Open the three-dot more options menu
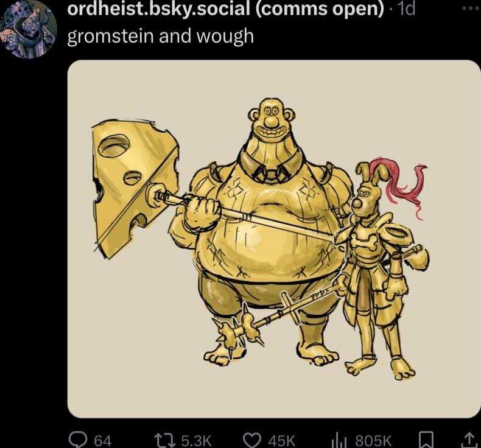Viewport: 481px width, 448px height. coord(471,10)
